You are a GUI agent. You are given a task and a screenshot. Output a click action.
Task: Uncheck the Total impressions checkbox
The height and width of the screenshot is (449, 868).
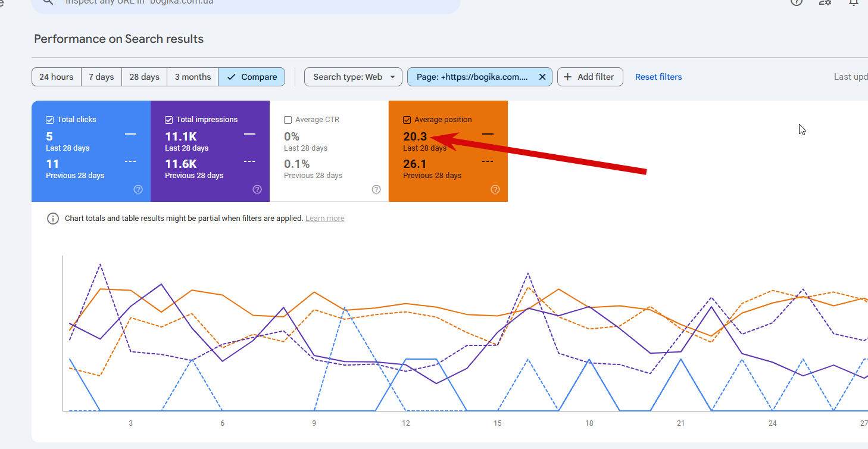tap(169, 120)
